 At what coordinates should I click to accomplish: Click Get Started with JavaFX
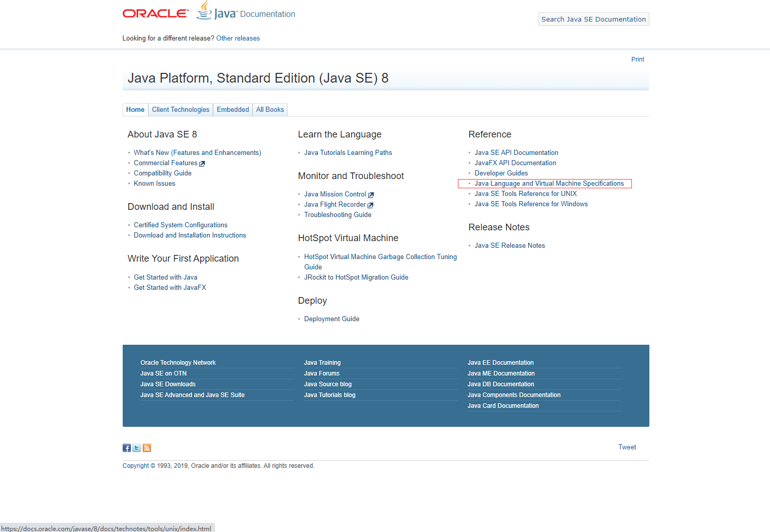pos(170,288)
